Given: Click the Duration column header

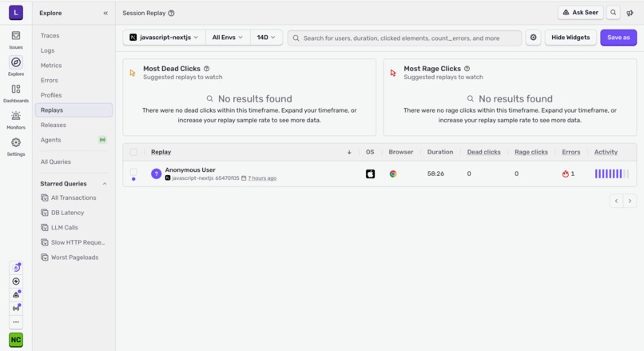Looking at the screenshot, I should tap(440, 152).
